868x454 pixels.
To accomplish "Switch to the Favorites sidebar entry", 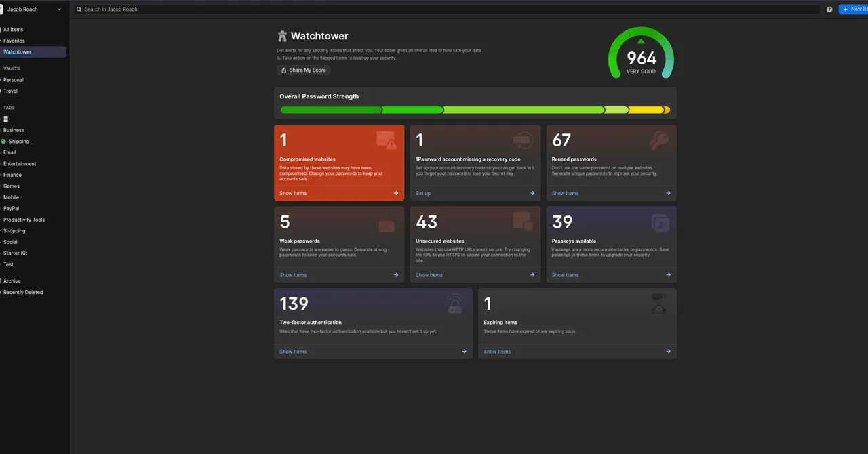I will (14, 40).
